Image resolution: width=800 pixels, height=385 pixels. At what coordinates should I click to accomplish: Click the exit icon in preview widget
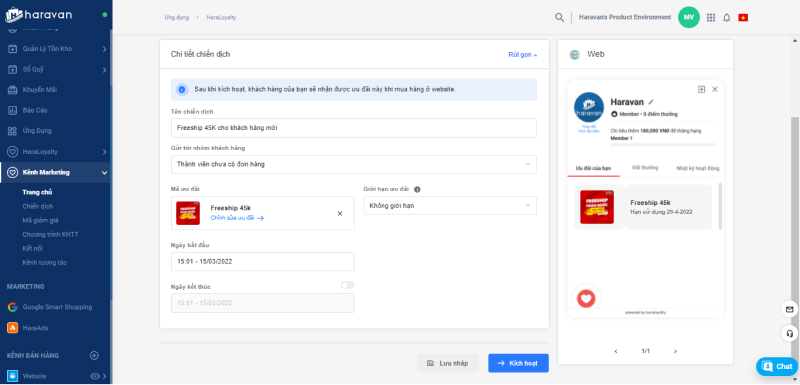point(701,89)
